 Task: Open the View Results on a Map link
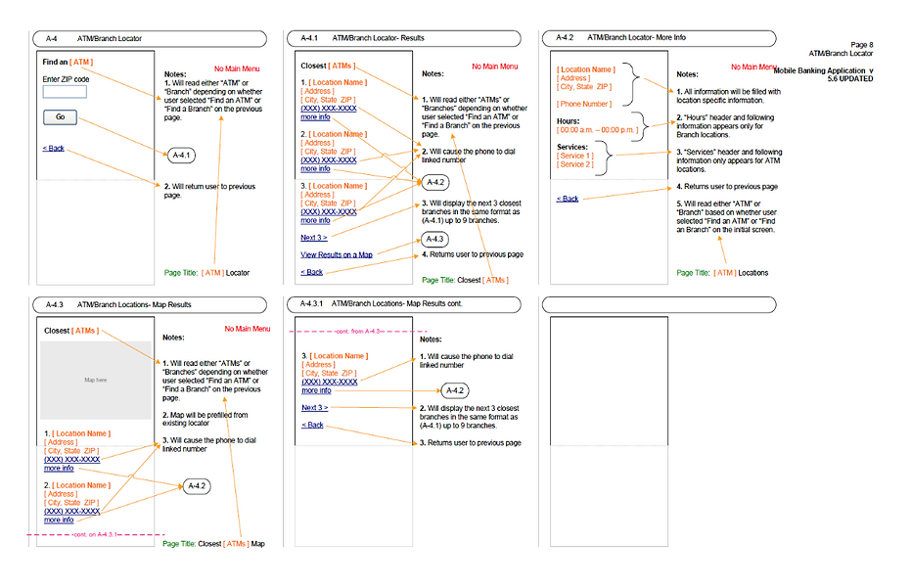(x=337, y=254)
